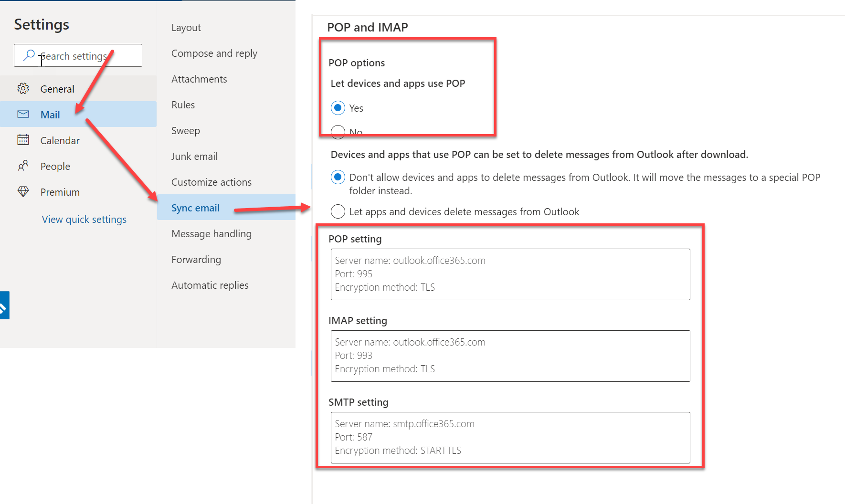
Task: Go to Compose and reply settings
Action: 226,53
